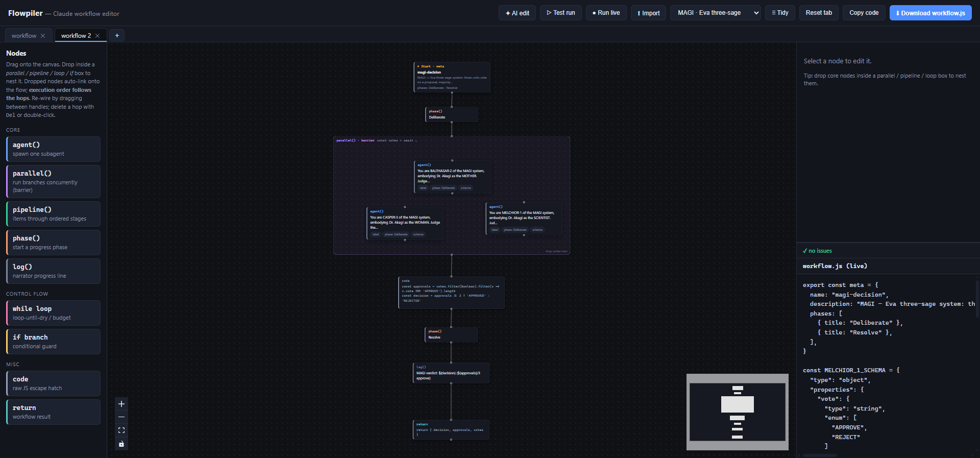Select the BALTHASAR-2 agent node

tap(453, 177)
